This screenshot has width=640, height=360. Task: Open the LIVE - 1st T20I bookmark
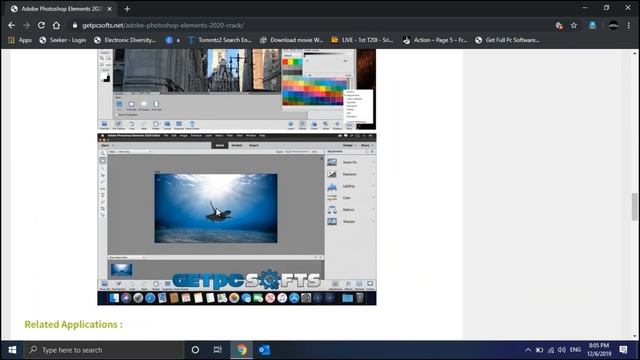[x=362, y=40]
